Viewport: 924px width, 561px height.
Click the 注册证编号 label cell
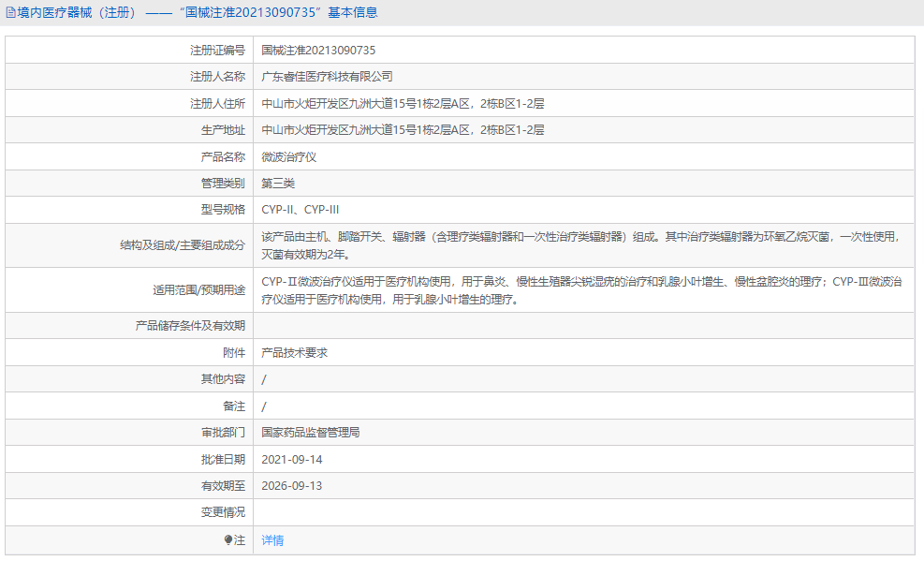[x=129, y=50]
